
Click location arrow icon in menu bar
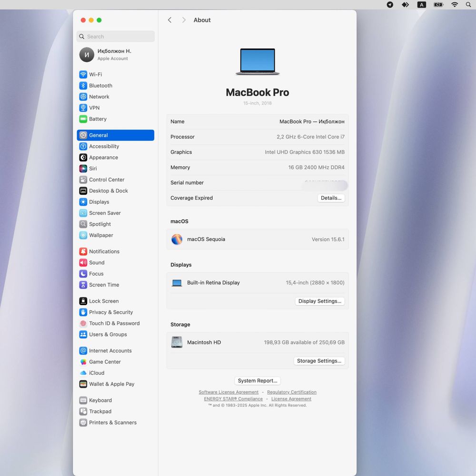pyautogui.click(x=390, y=5)
